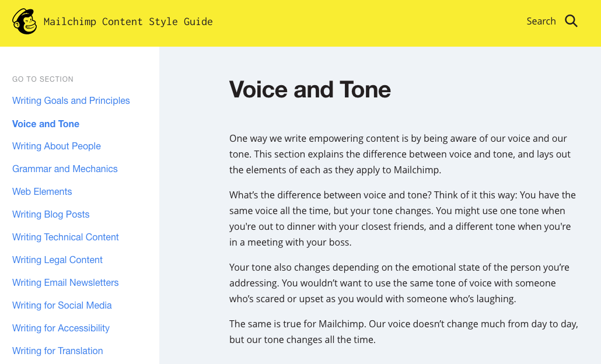The image size is (601, 364).
Task: Open Writing Legal Content section
Action: tap(57, 260)
